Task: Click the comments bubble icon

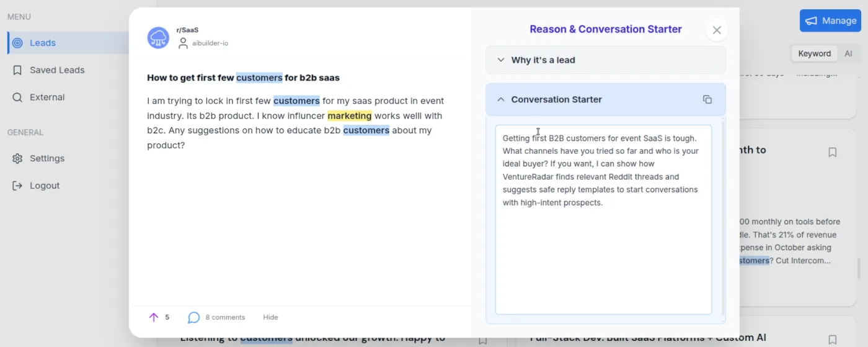Action: pyautogui.click(x=193, y=317)
